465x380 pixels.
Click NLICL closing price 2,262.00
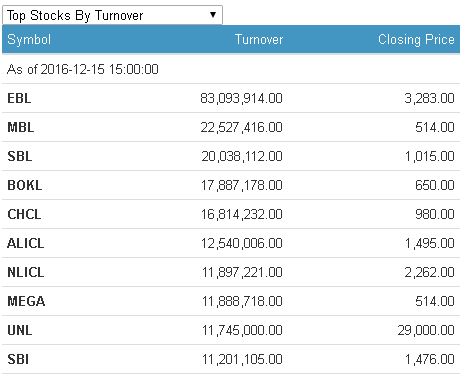point(429,272)
